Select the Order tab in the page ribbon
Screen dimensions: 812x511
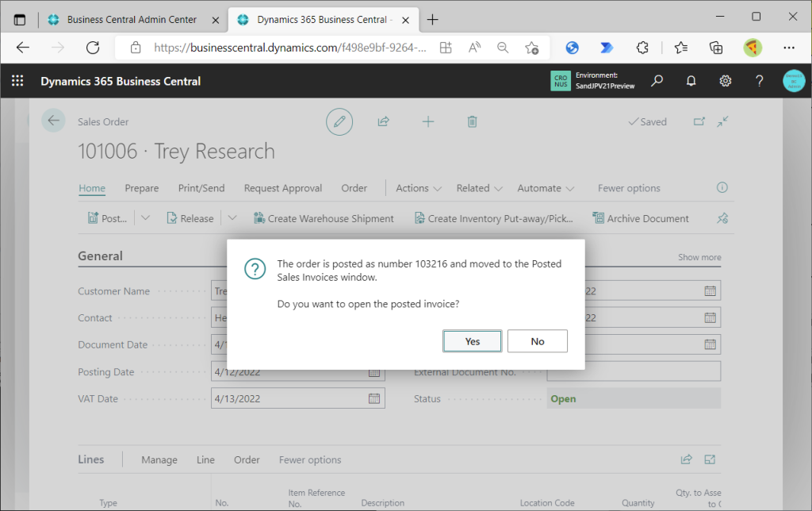(x=354, y=188)
